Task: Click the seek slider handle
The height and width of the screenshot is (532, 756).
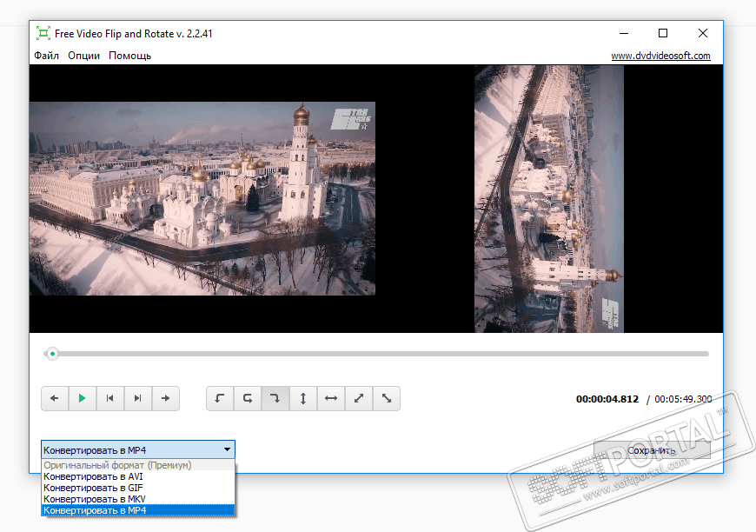Action: click(x=52, y=354)
